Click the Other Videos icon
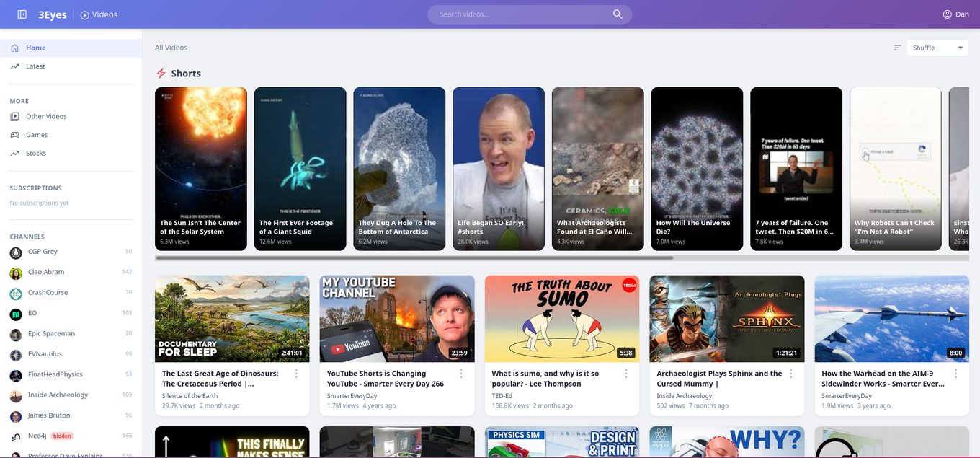This screenshot has width=980, height=458. [14, 116]
